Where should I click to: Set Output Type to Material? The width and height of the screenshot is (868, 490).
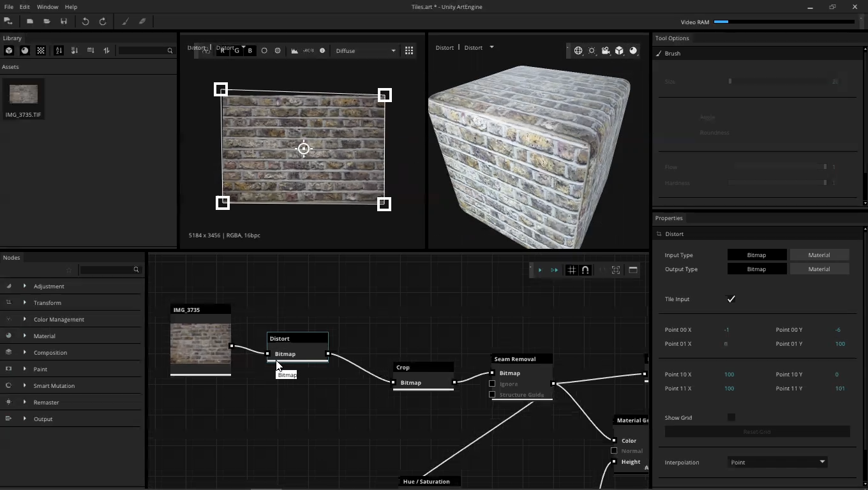pos(819,269)
